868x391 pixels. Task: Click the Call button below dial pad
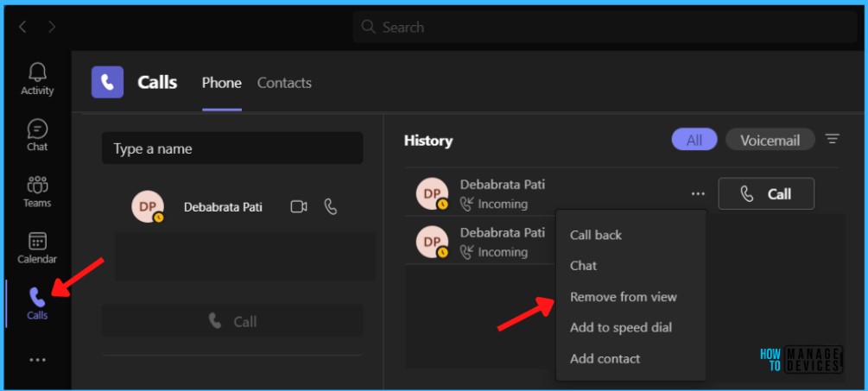(x=232, y=321)
